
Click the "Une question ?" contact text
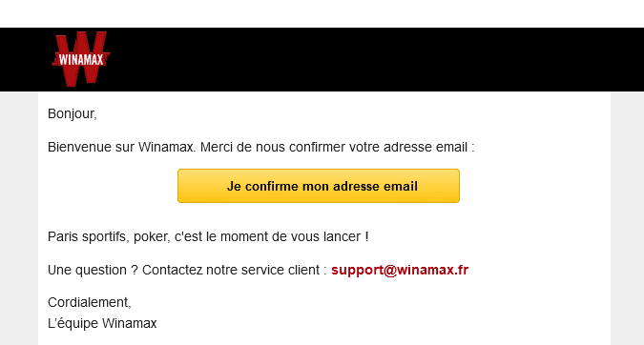click(x=93, y=270)
